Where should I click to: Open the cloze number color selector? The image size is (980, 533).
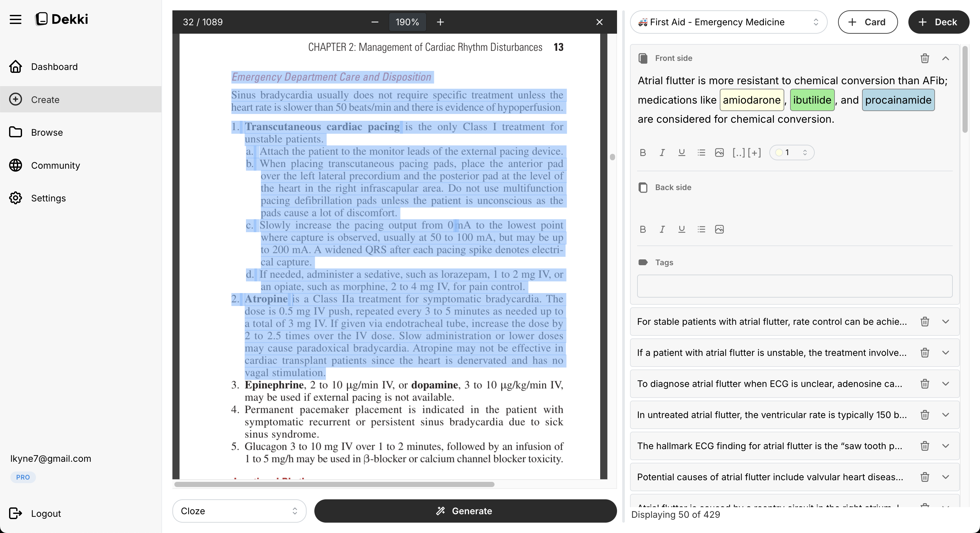coord(792,153)
